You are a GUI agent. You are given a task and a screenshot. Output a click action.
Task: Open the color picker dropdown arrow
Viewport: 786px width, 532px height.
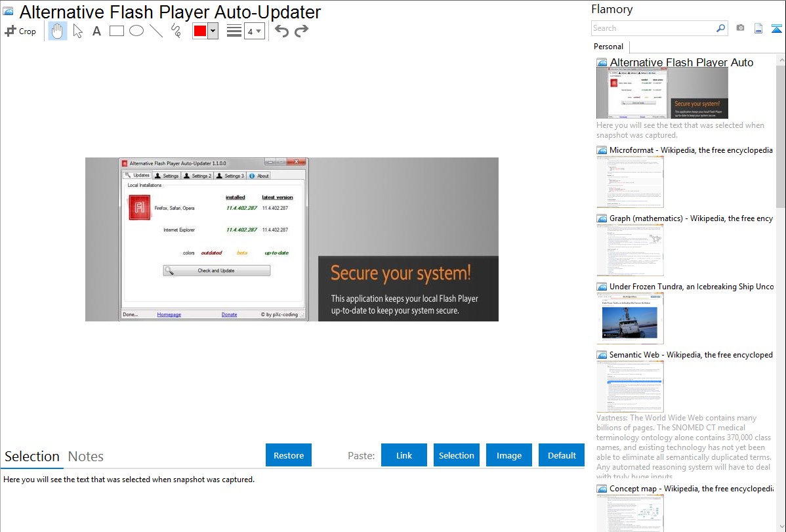213,31
